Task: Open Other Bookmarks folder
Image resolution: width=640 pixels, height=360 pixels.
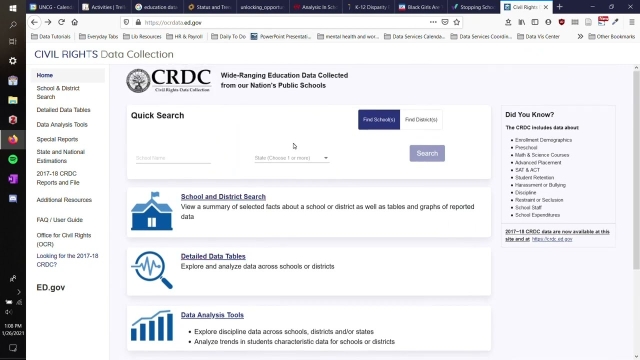Action: pyautogui.click(x=611, y=36)
